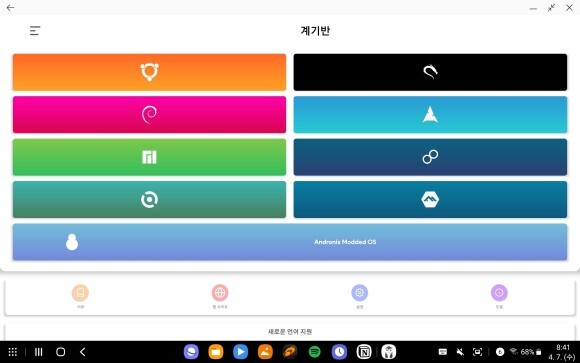Take a screenshot via tray capture icon

point(478,352)
